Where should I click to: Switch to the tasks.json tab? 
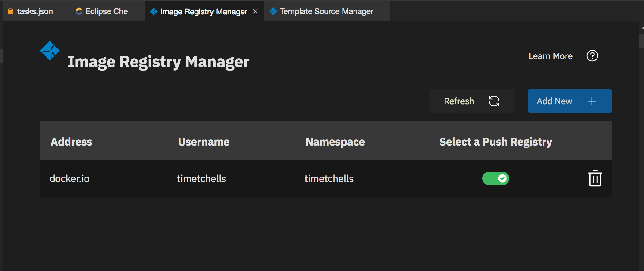point(35,12)
